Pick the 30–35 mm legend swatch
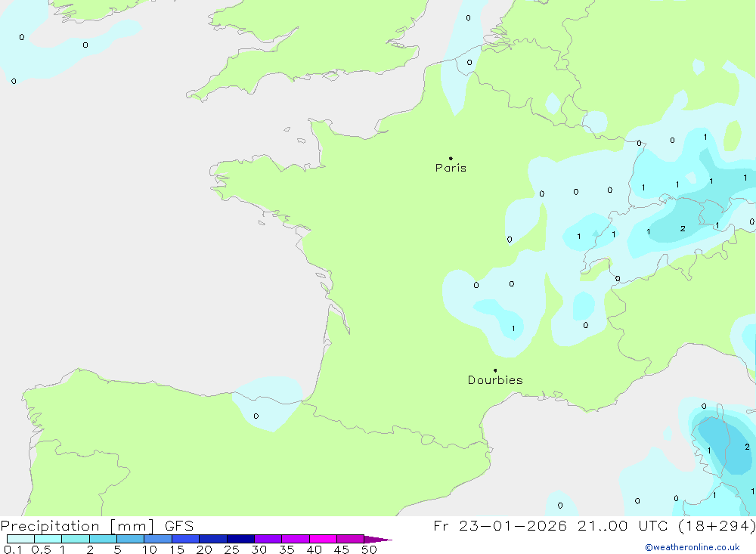 [x=268, y=539]
